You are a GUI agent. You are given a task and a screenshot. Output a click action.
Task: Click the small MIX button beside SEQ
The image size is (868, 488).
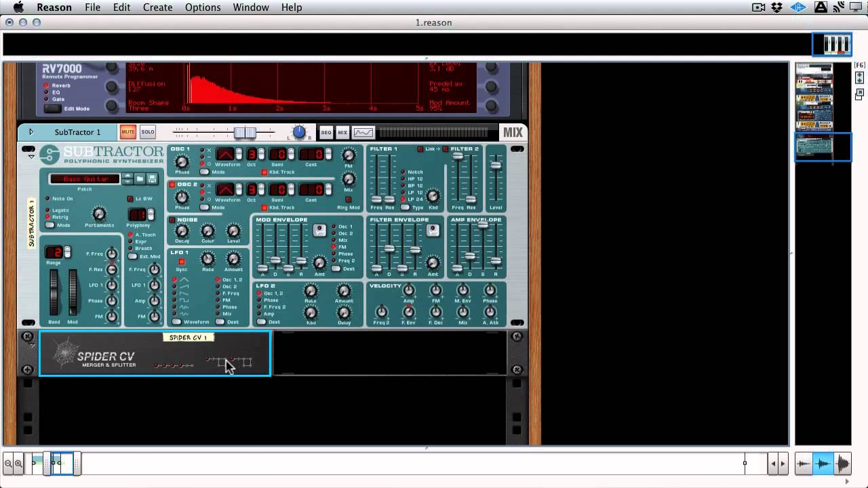pyautogui.click(x=342, y=132)
